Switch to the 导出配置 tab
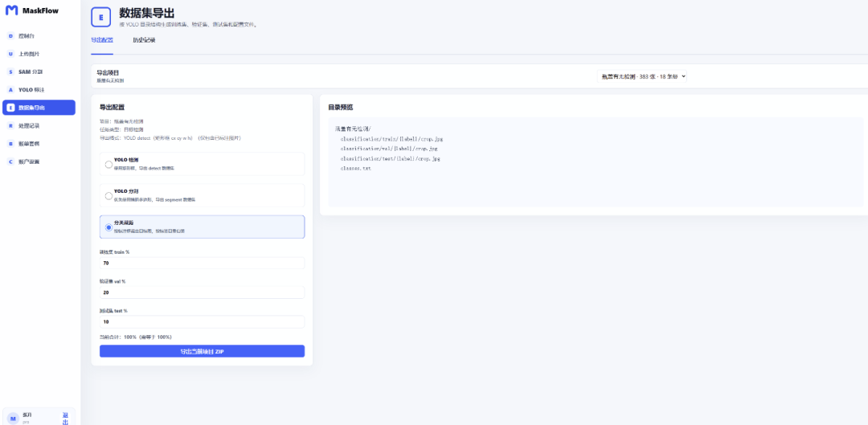Screen dimensions: 868x425 pos(102,40)
